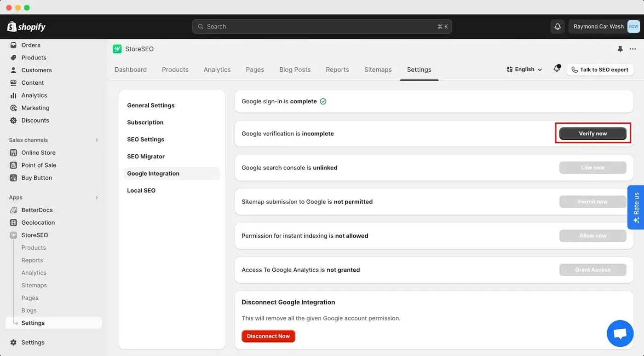The height and width of the screenshot is (356, 644).
Task: Switch to the Analytics tab in StoreSEO
Action: 217,70
